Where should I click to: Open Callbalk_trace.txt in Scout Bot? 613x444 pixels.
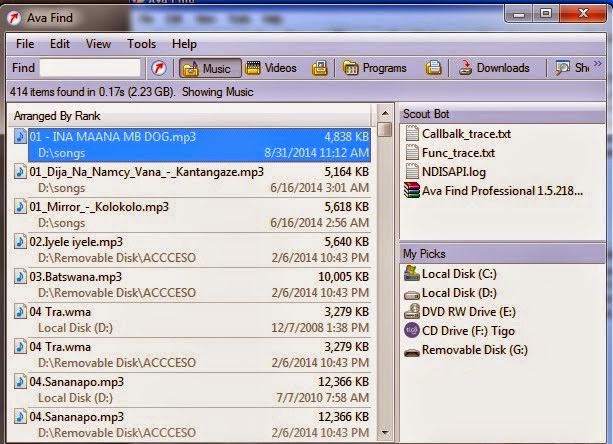pyautogui.click(x=466, y=134)
